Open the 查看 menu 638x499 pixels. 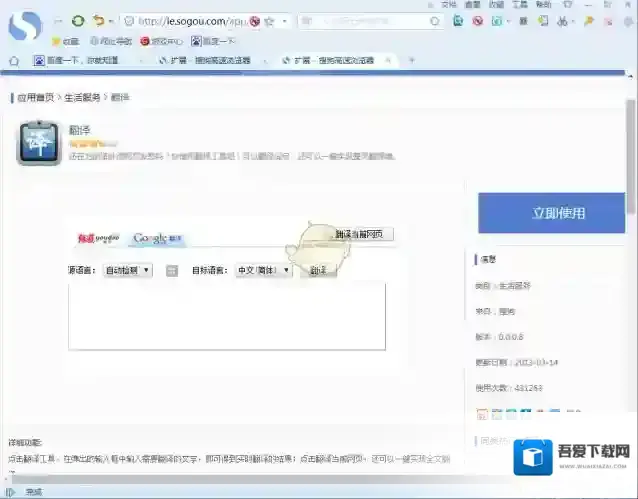pyautogui.click(x=472, y=4)
